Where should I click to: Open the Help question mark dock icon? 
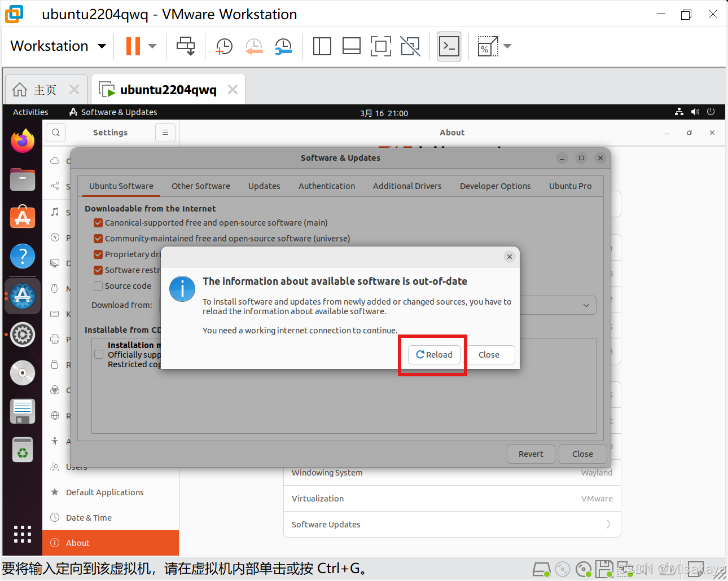pyautogui.click(x=23, y=257)
